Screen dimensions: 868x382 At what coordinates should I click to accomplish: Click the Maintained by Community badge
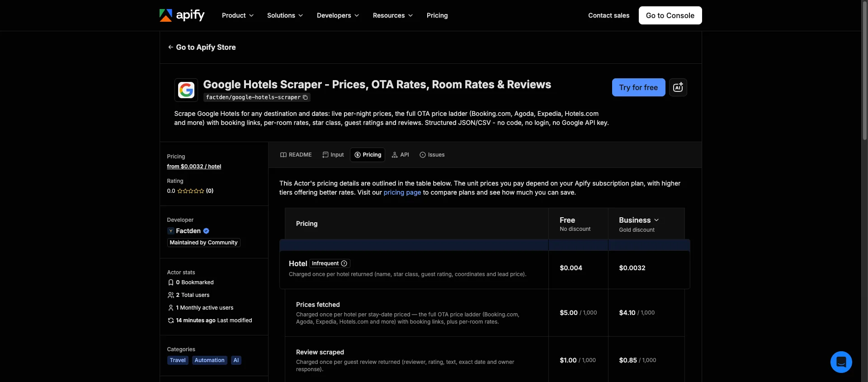[x=203, y=243]
